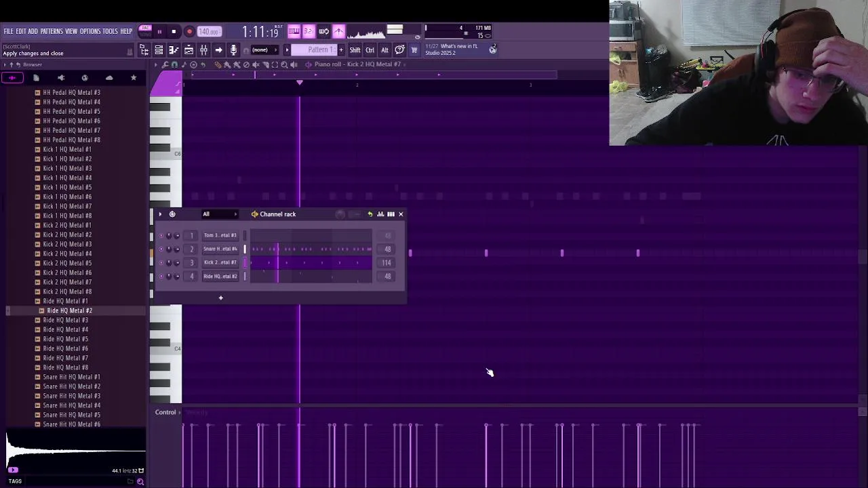868x488 pixels.
Task: Select the playback speaker tool in piano roll
Action: [x=294, y=64]
